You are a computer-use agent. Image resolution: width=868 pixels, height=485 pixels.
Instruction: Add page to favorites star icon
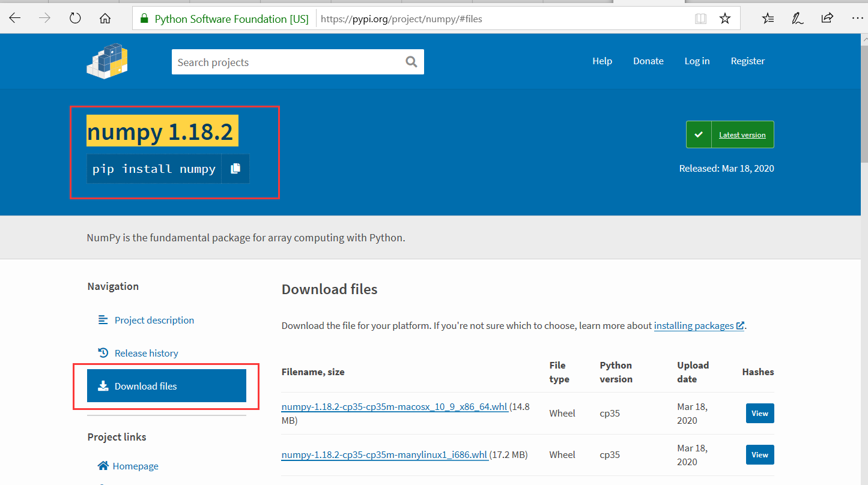coord(725,19)
